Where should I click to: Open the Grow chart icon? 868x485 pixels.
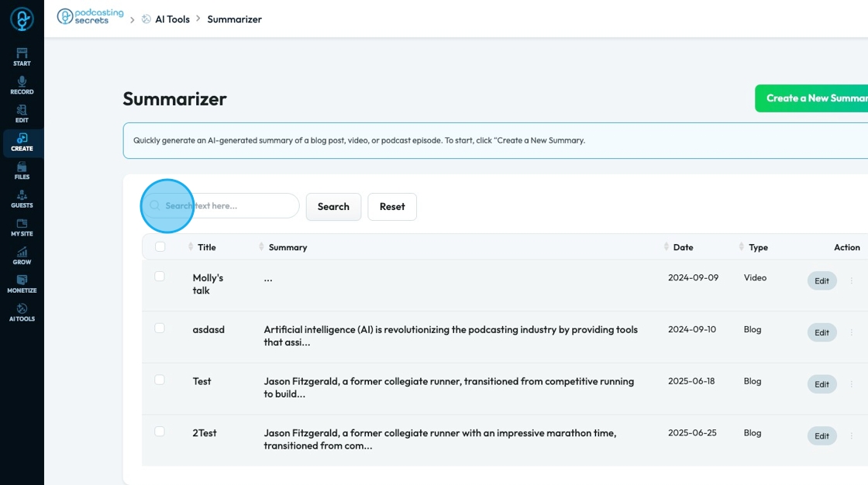coord(22,255)
